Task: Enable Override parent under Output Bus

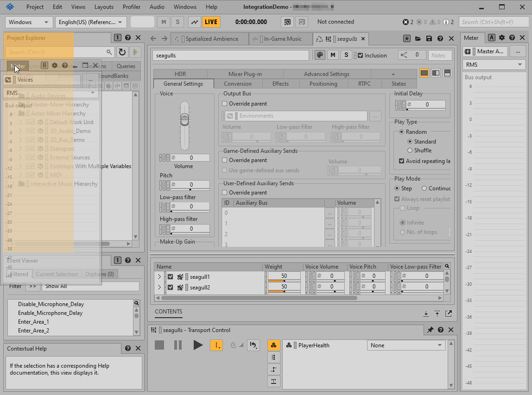Action: click(x=225, y=104)
